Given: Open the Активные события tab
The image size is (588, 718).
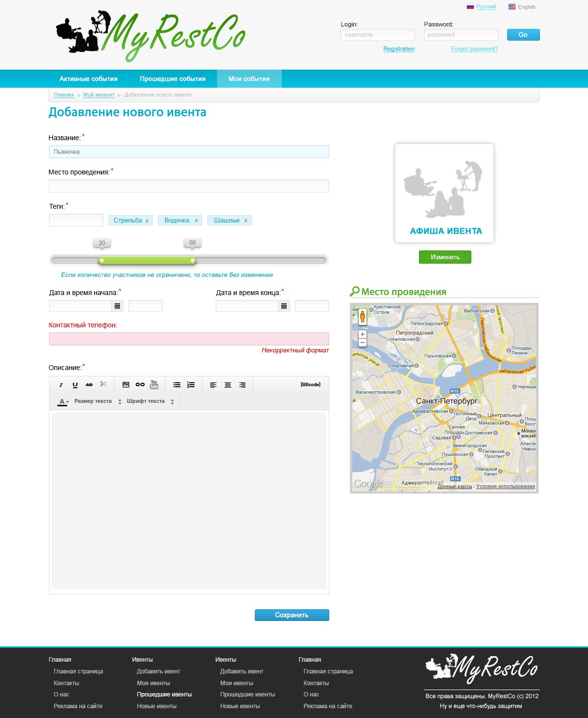Looking at the screenshot, I should point(89,79).
